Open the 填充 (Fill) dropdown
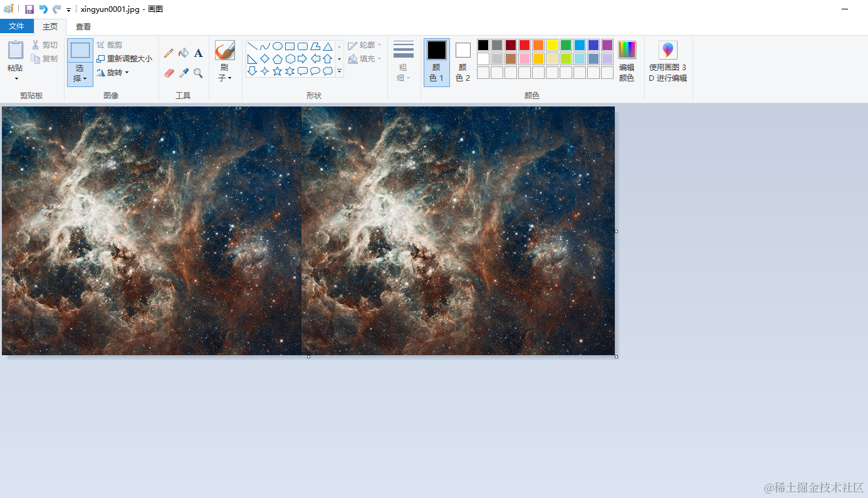The height and width of the screenshot is (498, 868). [x=365, y=59]
